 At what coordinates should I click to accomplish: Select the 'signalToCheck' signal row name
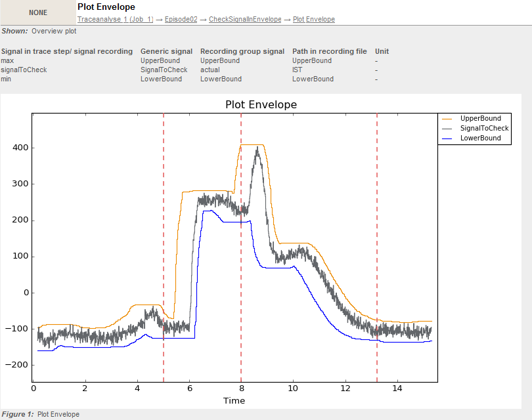(24, 70)
